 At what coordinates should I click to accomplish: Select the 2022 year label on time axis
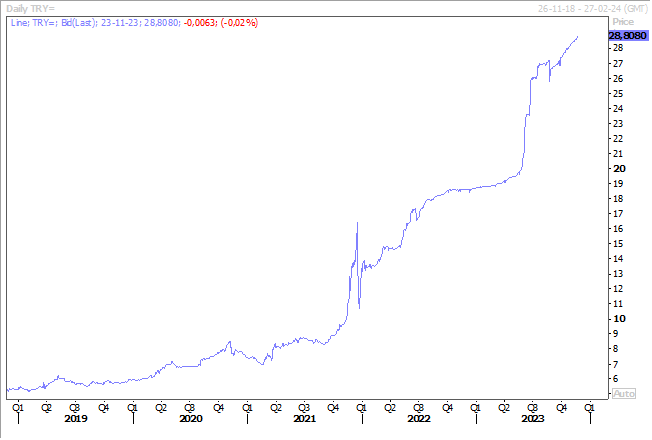coord(419,419)
